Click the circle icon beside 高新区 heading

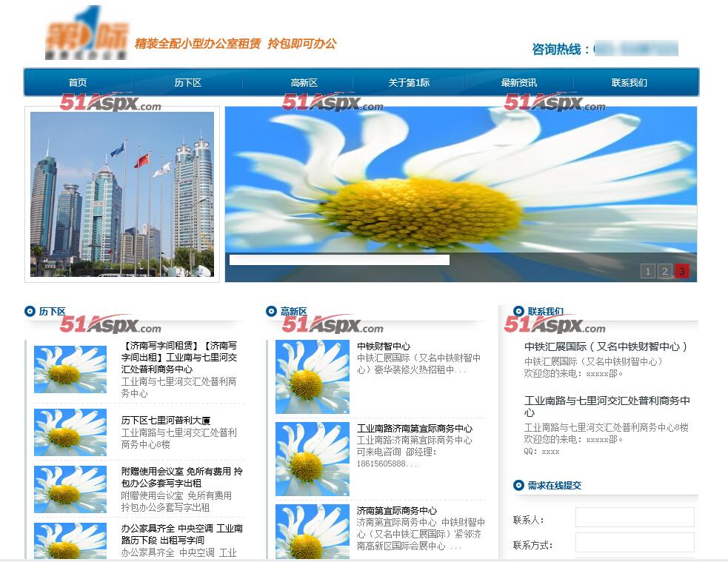tap(271, 311)
